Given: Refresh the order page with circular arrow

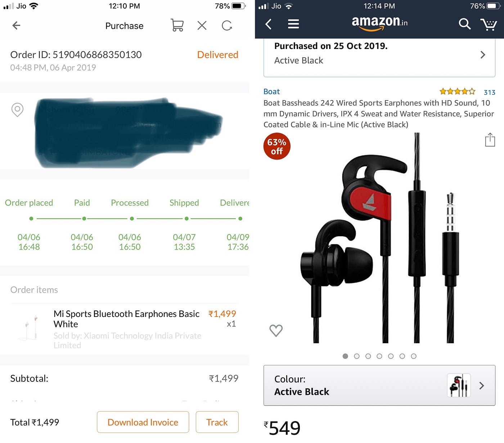Looking at the screenshot, I should 227,26.
